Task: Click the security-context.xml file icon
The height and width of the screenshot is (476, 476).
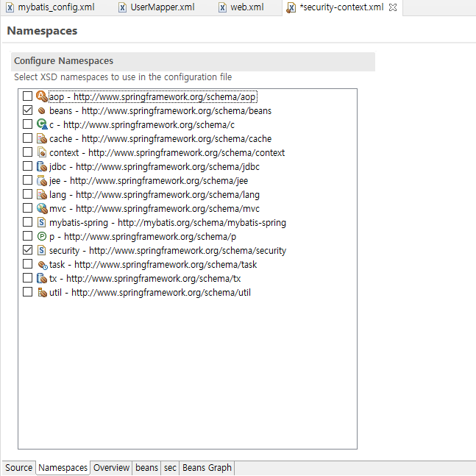Action: coord(291,7)
